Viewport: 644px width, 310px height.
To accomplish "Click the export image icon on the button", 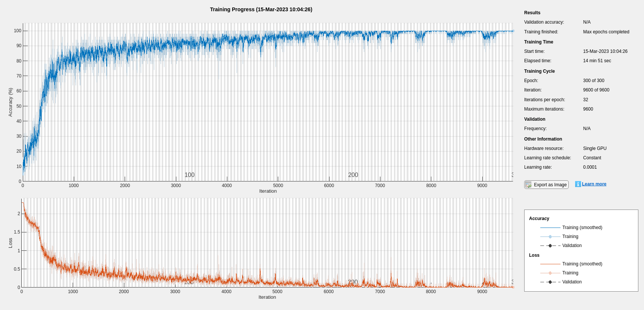I will 528,184.
